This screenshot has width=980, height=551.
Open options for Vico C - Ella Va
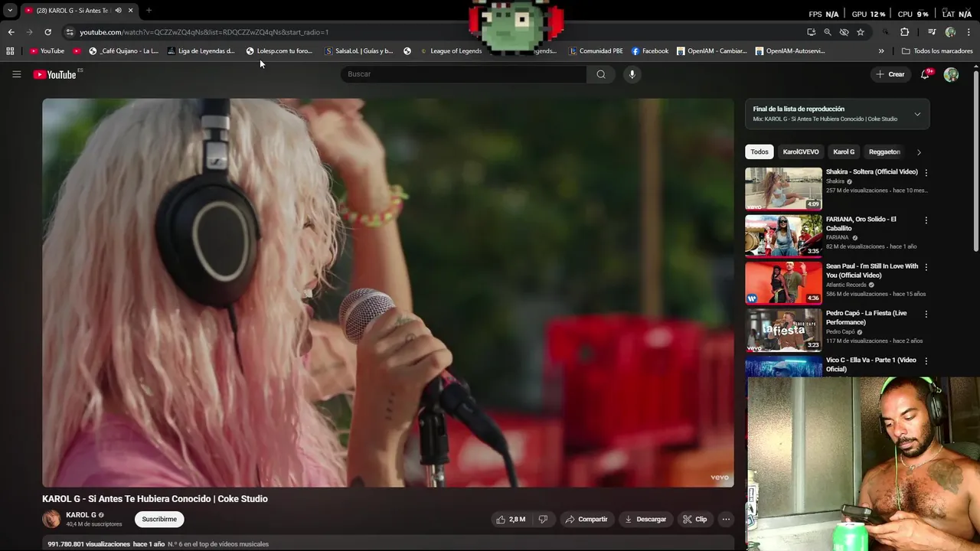(x=926, y=361)
